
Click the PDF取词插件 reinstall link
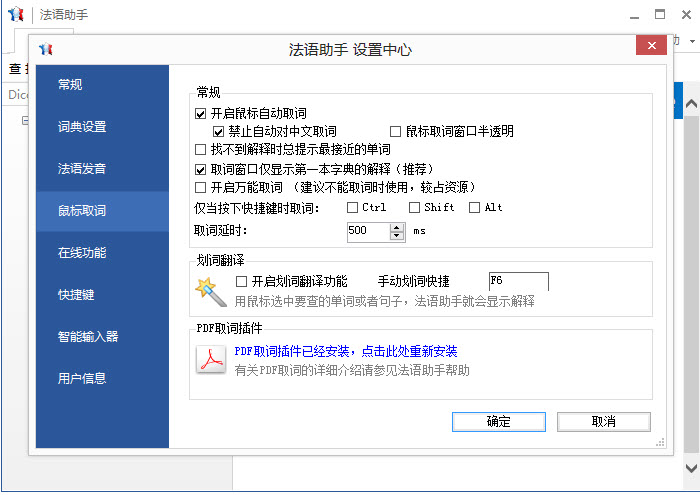point(345,351)
